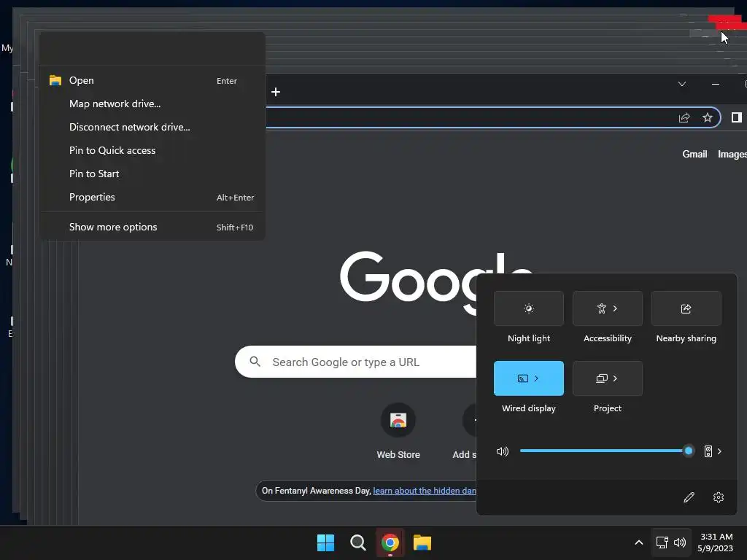Expand Project options chevron
The height and width of the screenshot is (560, 747).
pos(616,378)
